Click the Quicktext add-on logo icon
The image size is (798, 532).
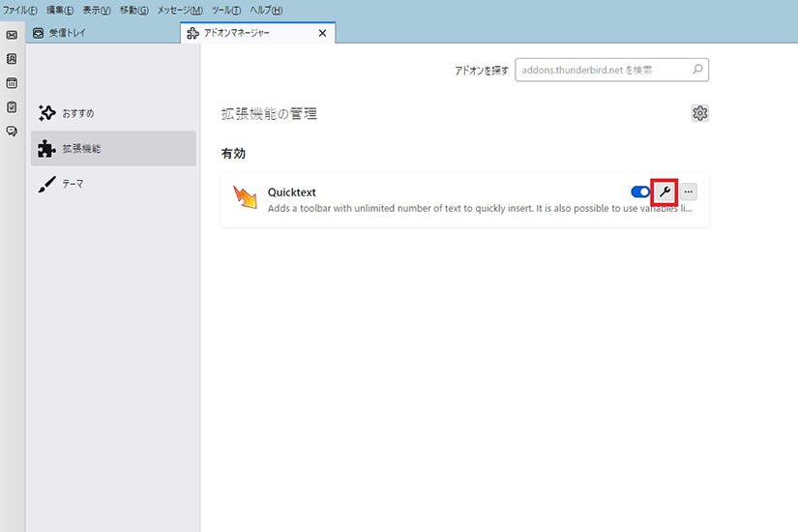coord(245,198)
